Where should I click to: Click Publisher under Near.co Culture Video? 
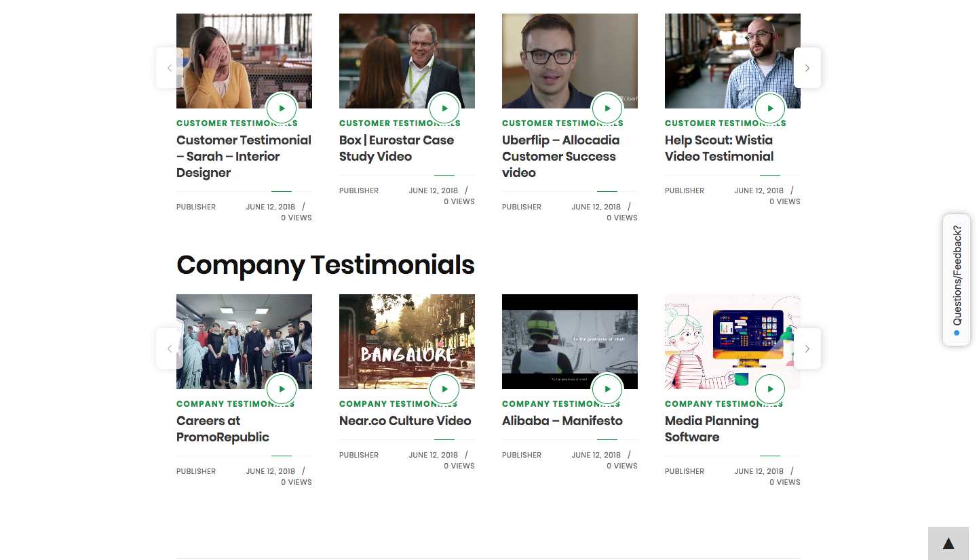[359, 455]
